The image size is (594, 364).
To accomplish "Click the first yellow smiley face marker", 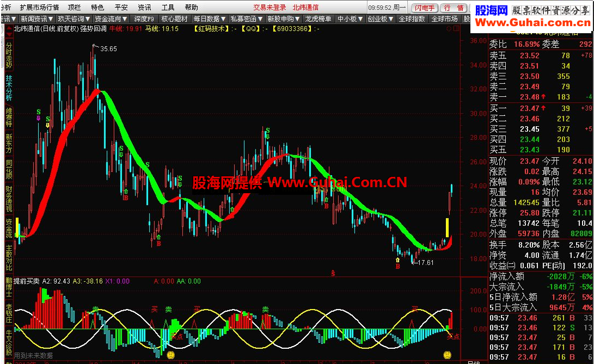I will (171, 355).
